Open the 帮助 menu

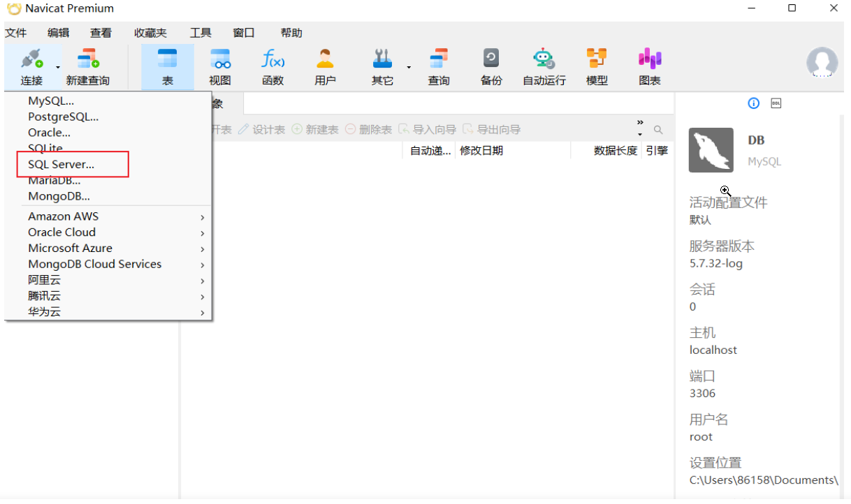[291, 33]
